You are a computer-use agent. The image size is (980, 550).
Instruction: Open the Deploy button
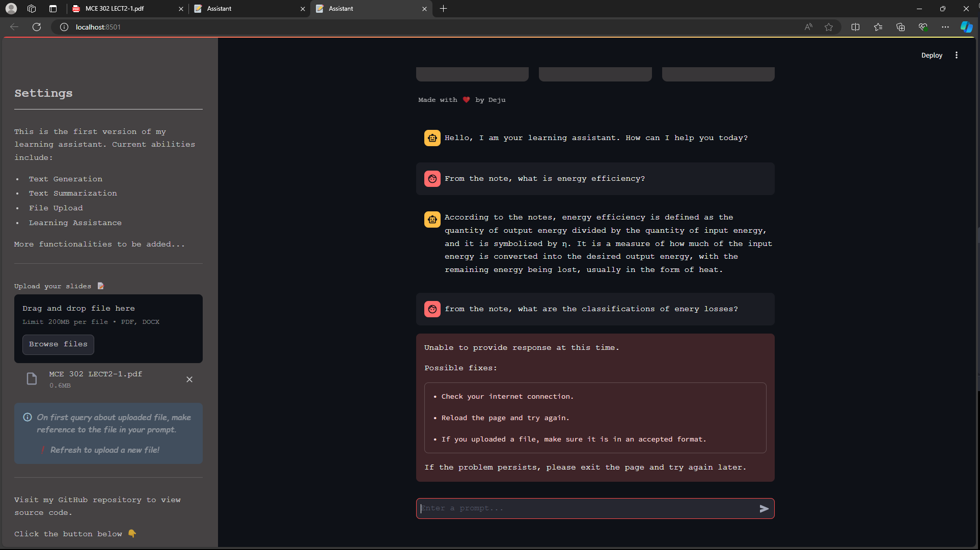(932, 55)
